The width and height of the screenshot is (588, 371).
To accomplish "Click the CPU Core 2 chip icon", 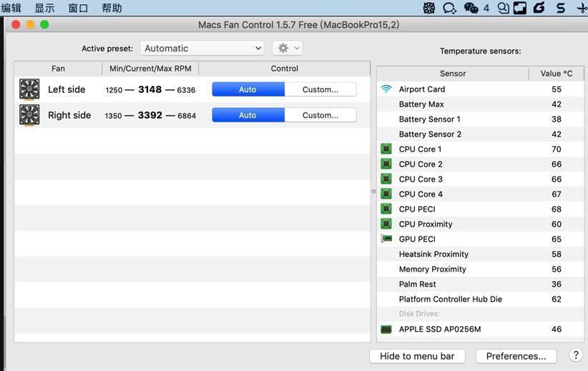I will pos(386,164).
